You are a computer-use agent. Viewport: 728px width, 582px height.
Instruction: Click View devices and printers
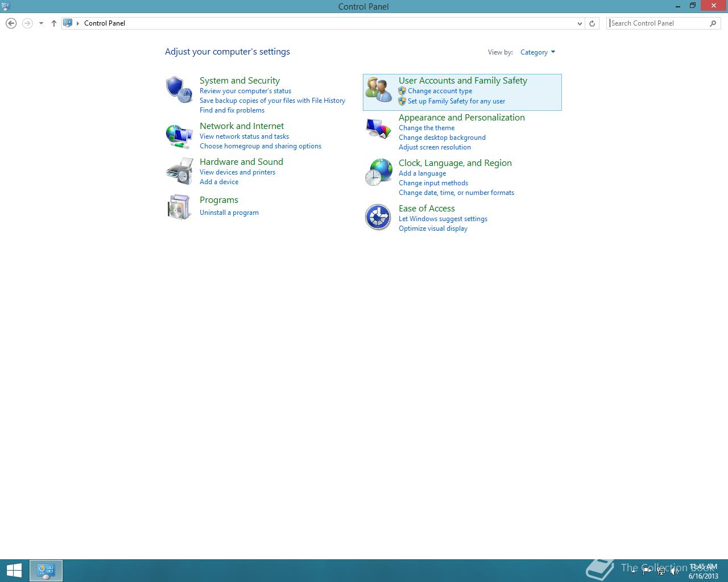(237, 172)
